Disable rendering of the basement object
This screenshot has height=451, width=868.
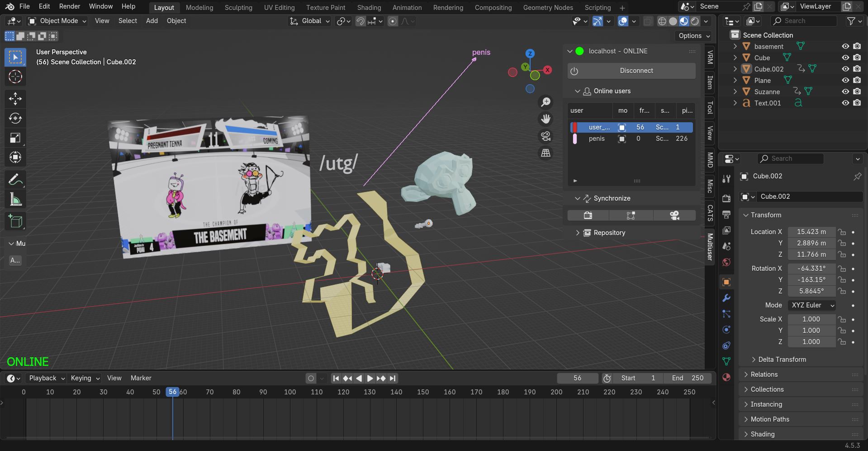(x=857, y=46)
